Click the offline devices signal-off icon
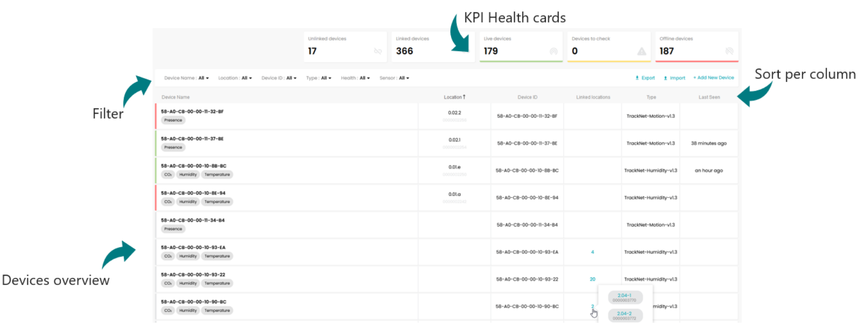Viewport: 868px width, 324px height. [x=729, y=51]
